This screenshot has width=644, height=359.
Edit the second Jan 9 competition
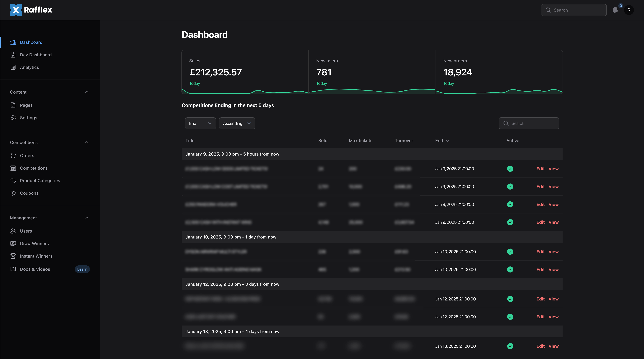[540, 187]
